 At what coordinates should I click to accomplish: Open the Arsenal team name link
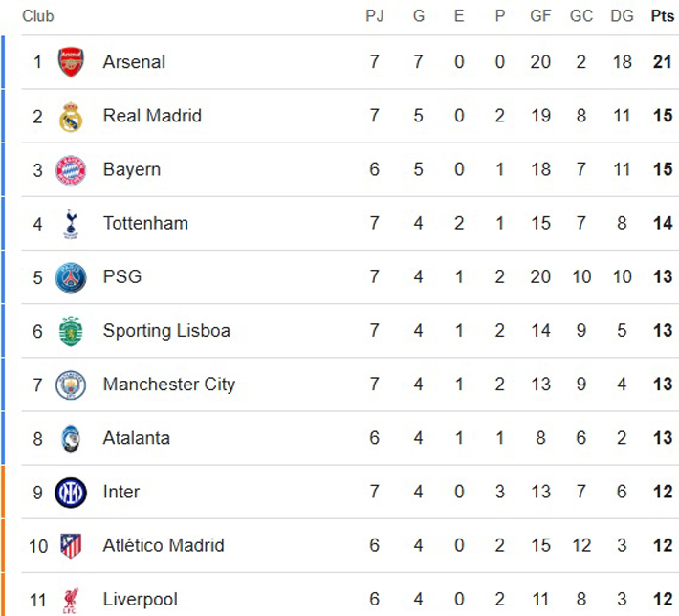[x=134, y=62]
